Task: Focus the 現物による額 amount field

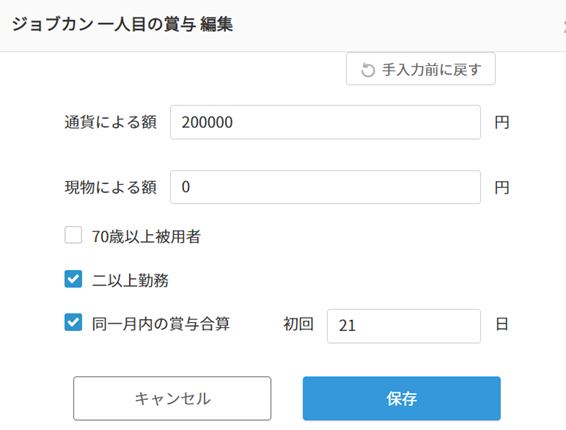Action: click(x=325, y=187)
